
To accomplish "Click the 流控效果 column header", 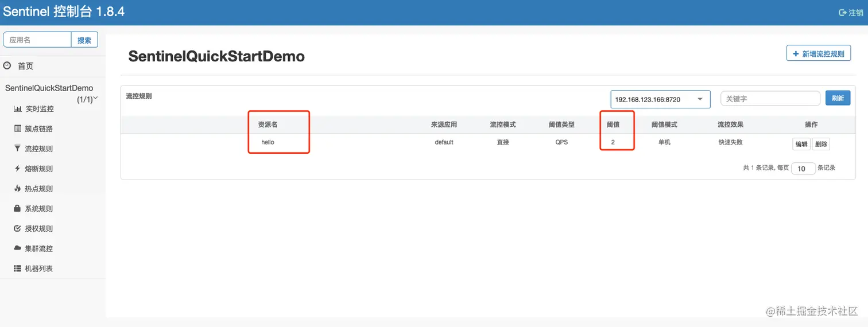I will pyautogui.click(x=730, y=124).
